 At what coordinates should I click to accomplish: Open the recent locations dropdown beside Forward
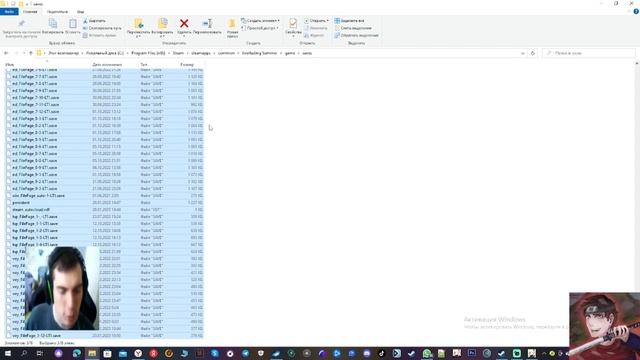click(24, 53)
